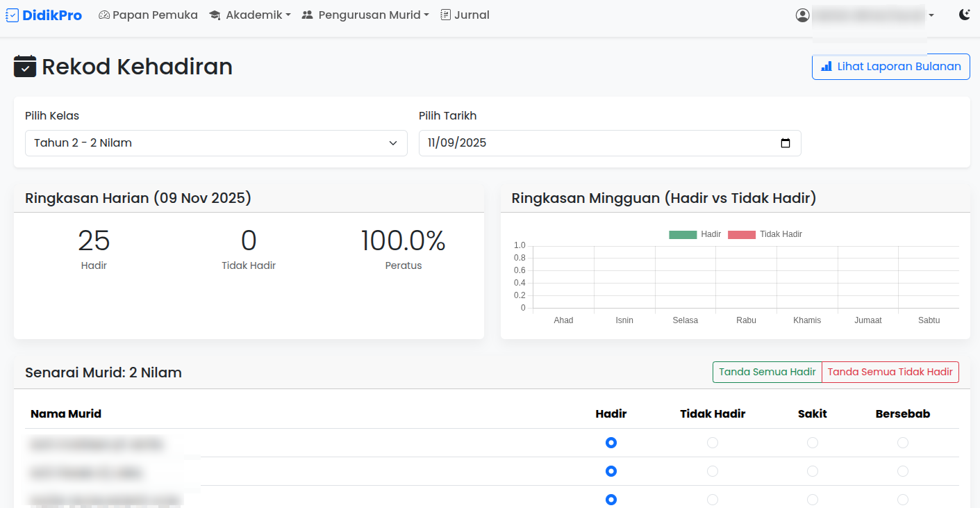Mark the second student as Sakit
Screen dimensions: 980x508
pyautogui.click(x=813, y=470)
